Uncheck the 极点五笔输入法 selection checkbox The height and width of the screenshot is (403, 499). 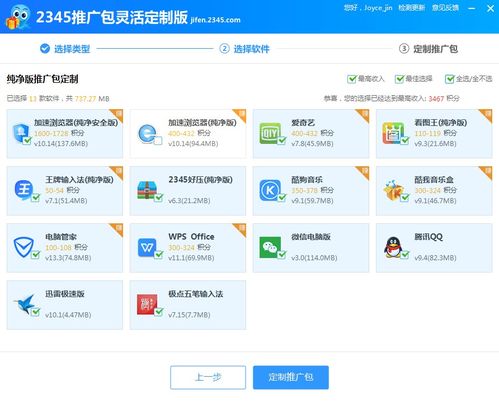[159, 312]
